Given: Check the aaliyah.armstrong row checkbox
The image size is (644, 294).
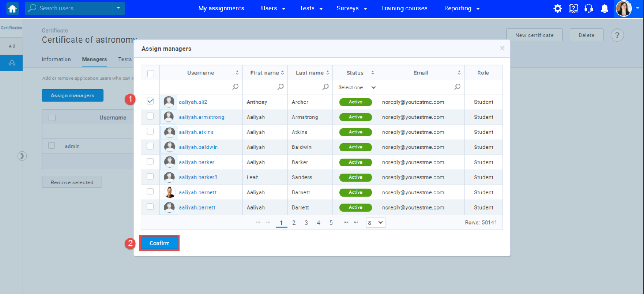Looking at the screenshot, I should [x=151, y=116].
